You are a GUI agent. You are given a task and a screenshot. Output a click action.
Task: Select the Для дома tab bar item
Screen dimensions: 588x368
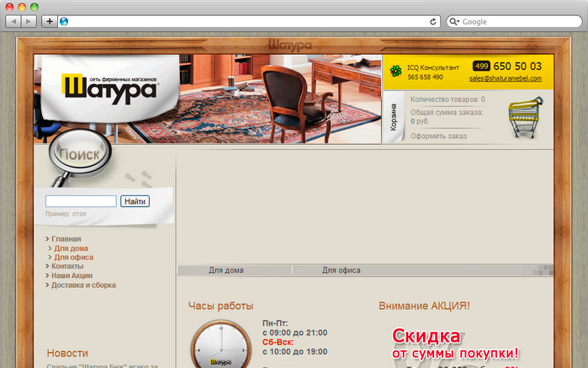coord(226,270)
